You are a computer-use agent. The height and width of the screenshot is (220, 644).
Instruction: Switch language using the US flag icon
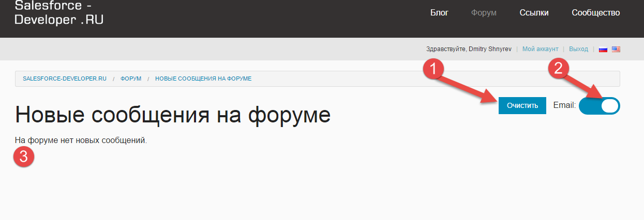click(616, 50)
